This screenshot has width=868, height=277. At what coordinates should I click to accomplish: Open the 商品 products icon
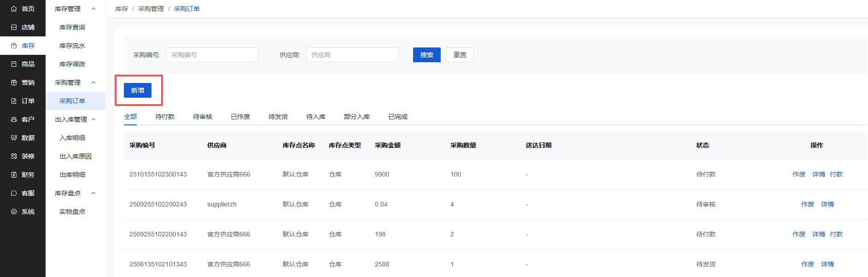(14, 64)
